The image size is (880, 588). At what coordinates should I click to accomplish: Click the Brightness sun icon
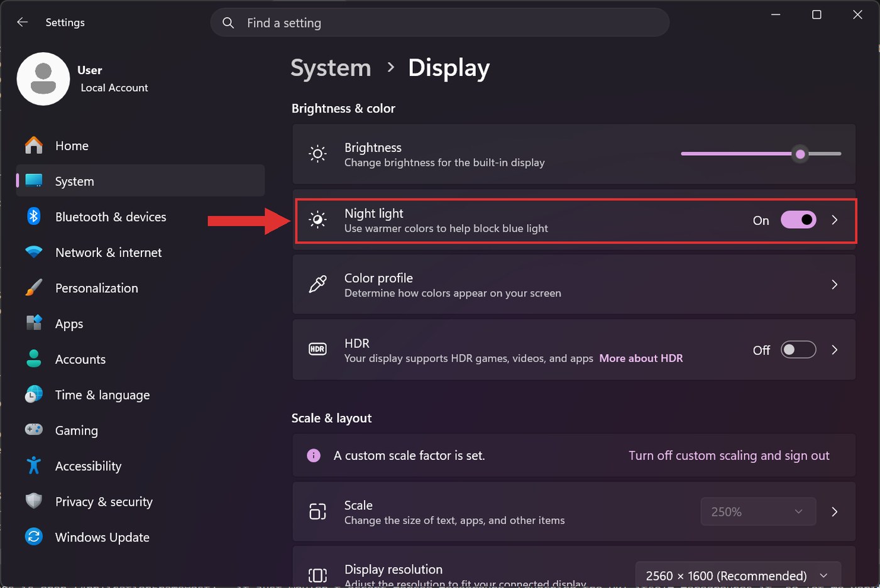pos(318,154)
